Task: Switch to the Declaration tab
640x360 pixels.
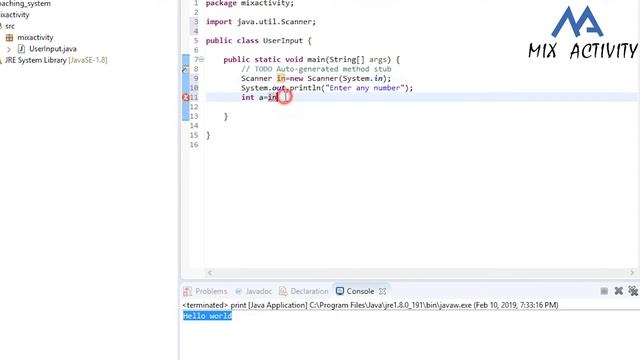Action: click(x=309, y=291)
